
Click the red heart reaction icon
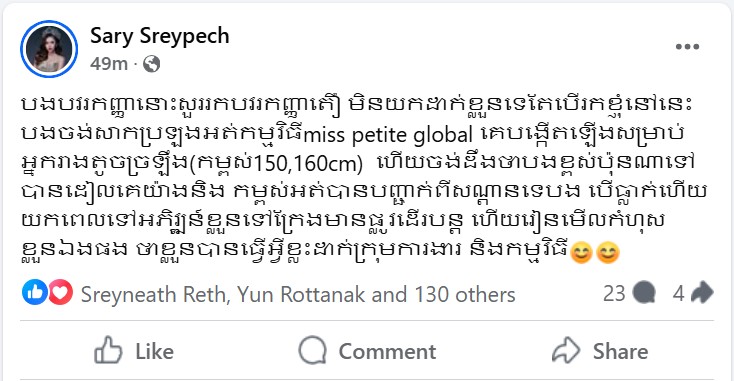[x=60, y=293]
